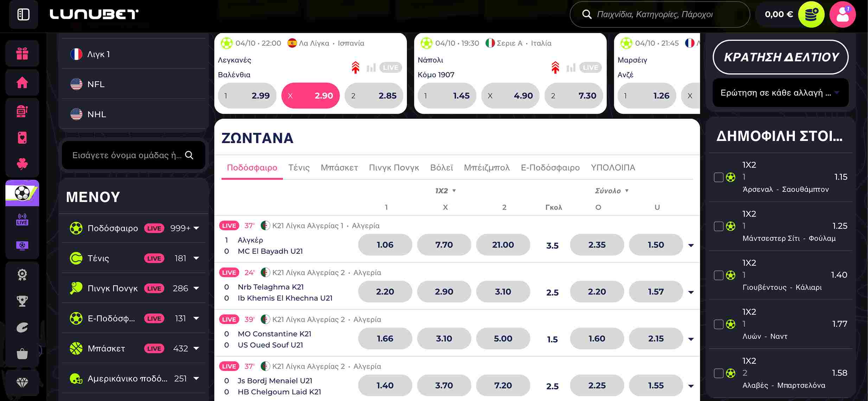The height and width of the screenshot is (401, 868).
Task: Select the Πινγκ Πονγκ tab
Action: [394, 168]
